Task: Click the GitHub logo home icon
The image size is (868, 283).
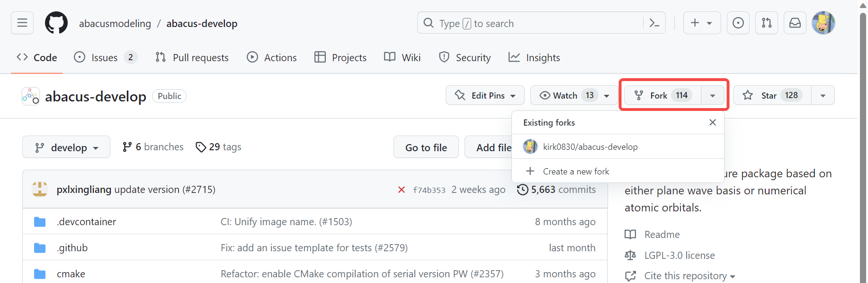Action: pyautogui.click(x=56, y=23)
